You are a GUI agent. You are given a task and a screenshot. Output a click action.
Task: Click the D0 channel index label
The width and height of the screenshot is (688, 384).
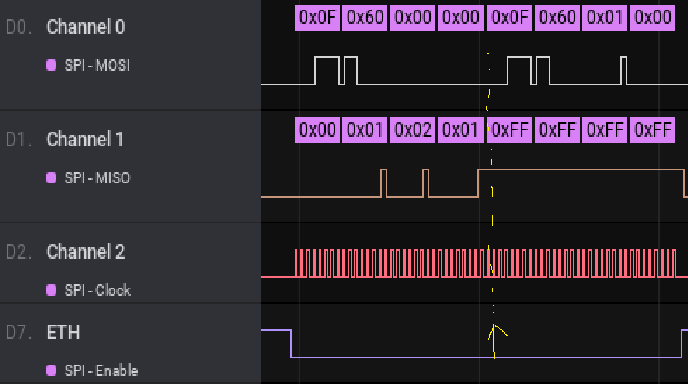(18, 27)
